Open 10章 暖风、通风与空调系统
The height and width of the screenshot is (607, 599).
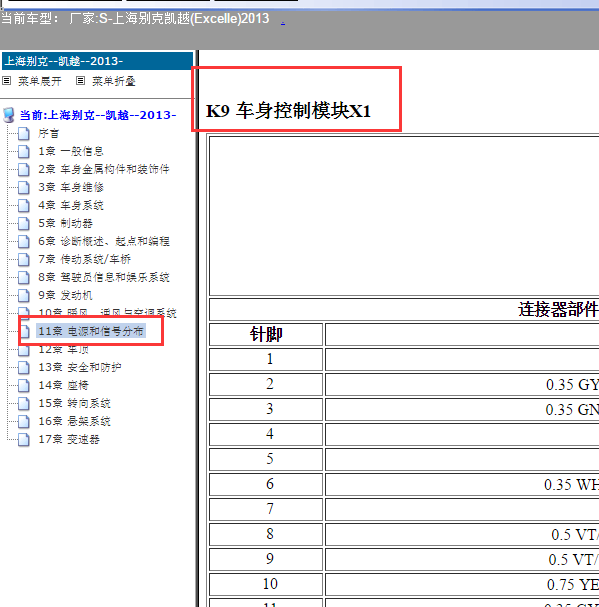coord(107,312)
